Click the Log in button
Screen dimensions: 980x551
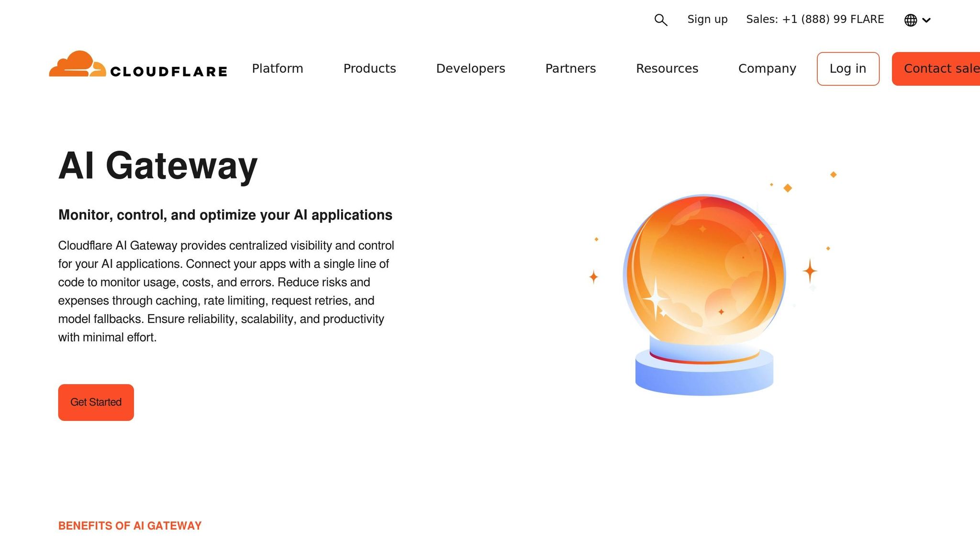pyautogui.click(x=847, y=68)
